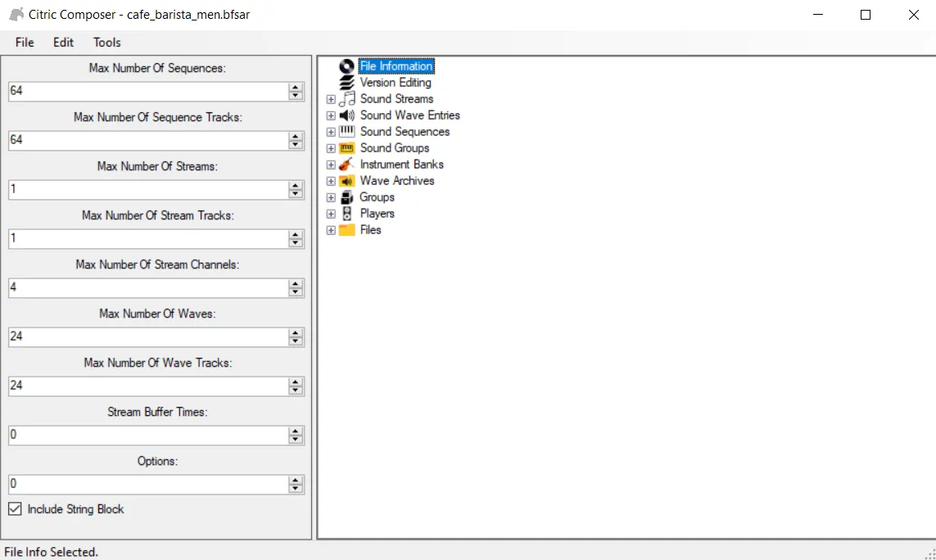Open the Edit menu
Viewport: 936px width, 560px height.
63,43
